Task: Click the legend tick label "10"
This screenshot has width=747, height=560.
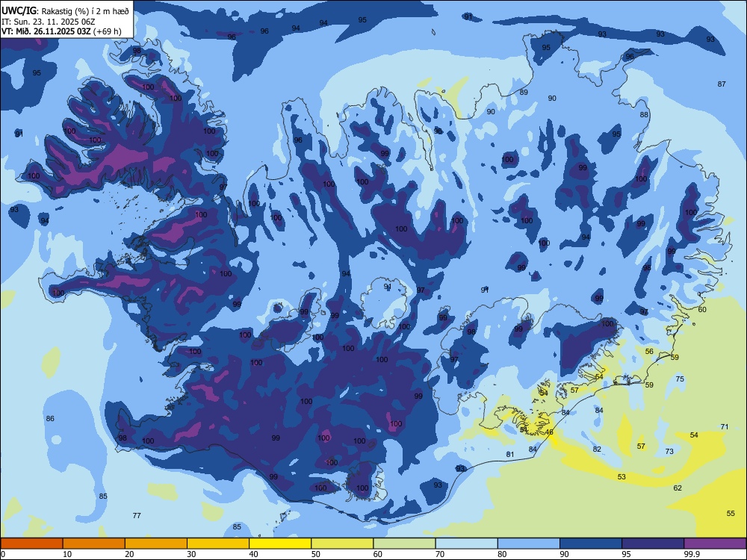Action: [x=67, y=554]
